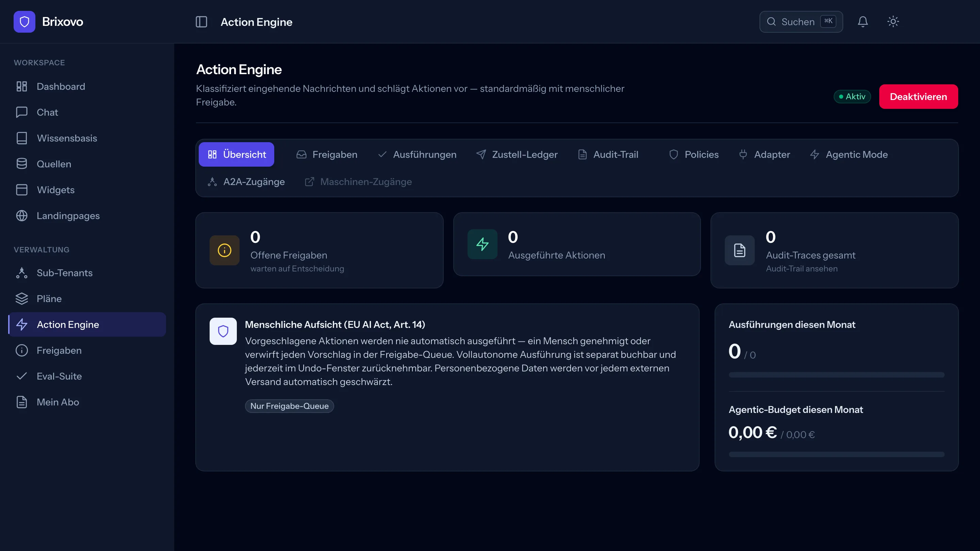
Task: Click the Chat speech bubble icon
Action: [x=22, y=112]
